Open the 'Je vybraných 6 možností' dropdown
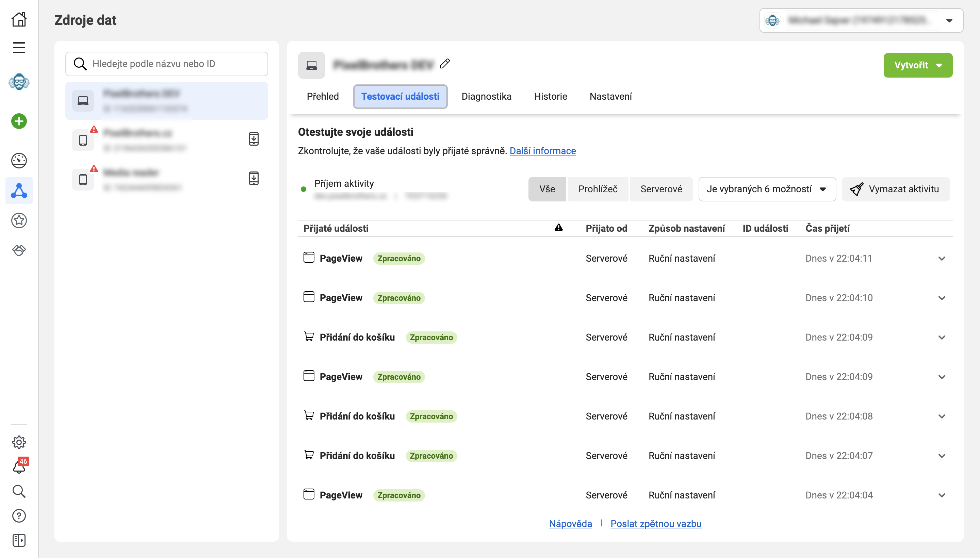The image size is (980, 558). point(766,188)
